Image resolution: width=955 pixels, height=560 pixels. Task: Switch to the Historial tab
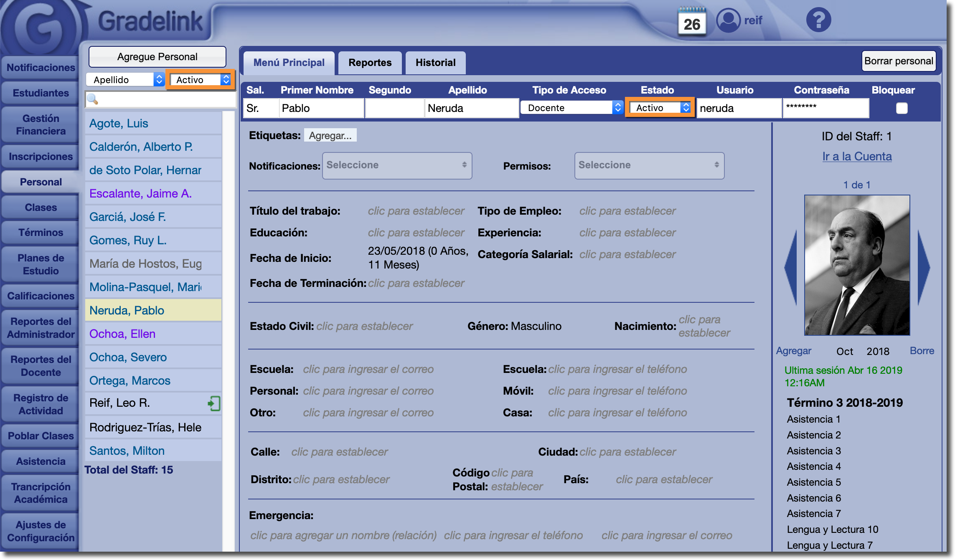435,63
